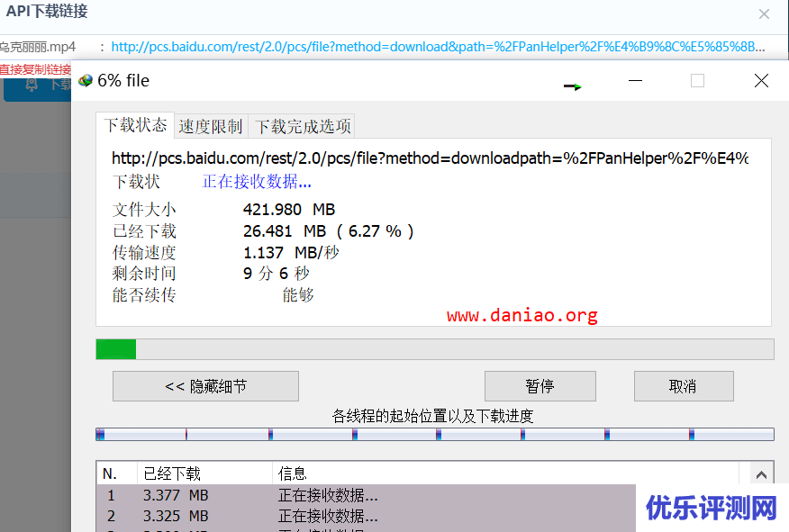Click the bell icon on the blue button
The height and width of the screenshot is (532, 789).
tap(32, 85)
